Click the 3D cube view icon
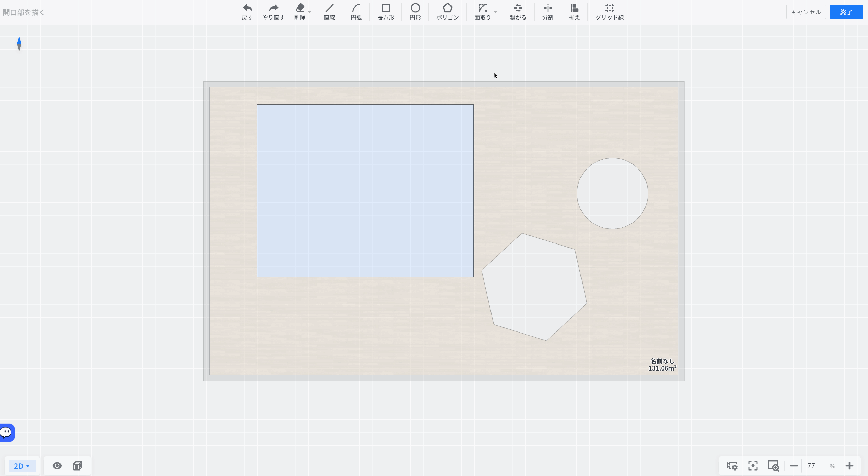This screenshot has width=868, height=476. click(x=78, y=466)
